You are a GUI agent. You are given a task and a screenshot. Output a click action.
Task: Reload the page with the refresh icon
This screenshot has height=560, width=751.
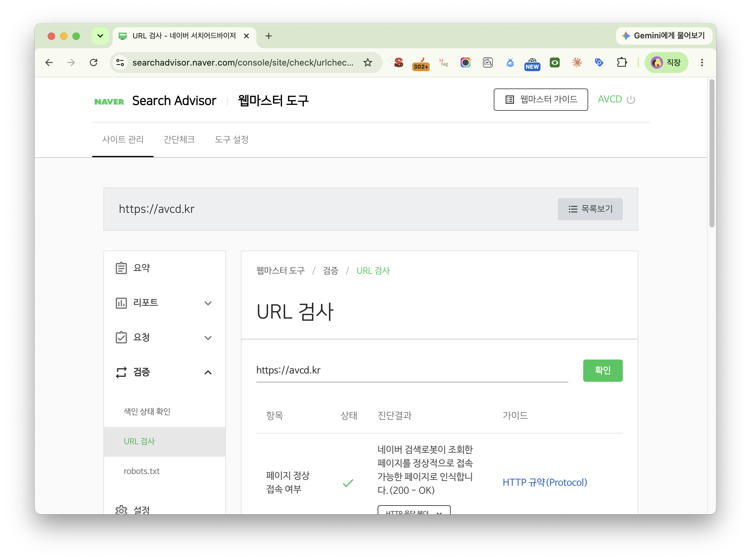[93, 62]
